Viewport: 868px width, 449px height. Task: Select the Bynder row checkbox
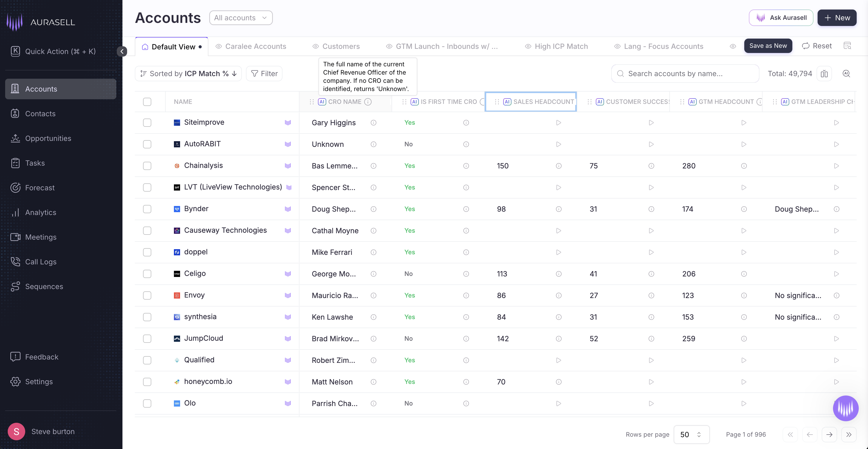pos(147,209)
